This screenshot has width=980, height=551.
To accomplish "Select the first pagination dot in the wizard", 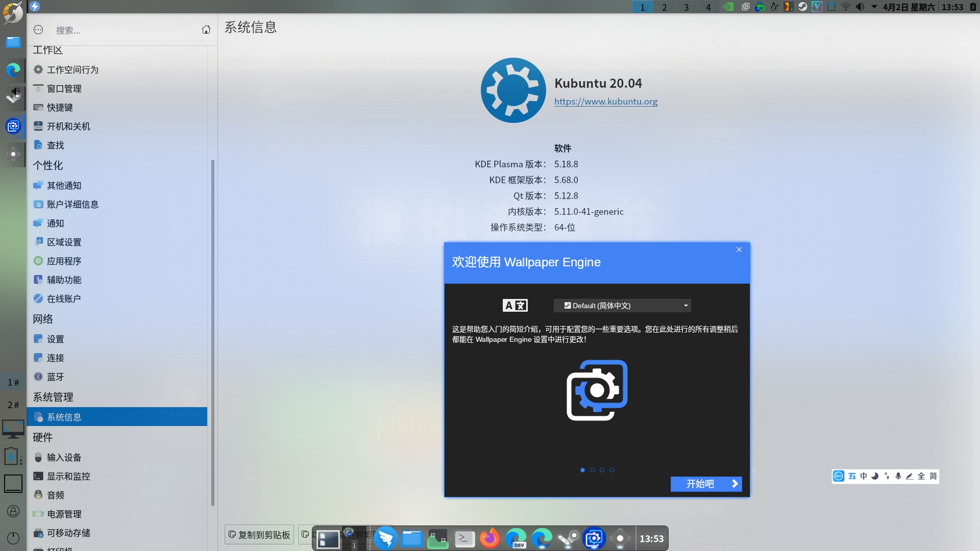I will coord(582,470).
